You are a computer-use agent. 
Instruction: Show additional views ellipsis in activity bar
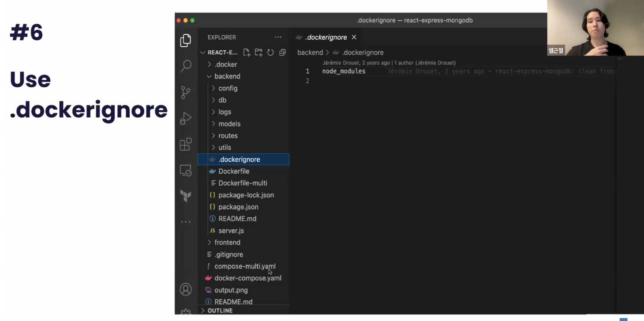186,222
